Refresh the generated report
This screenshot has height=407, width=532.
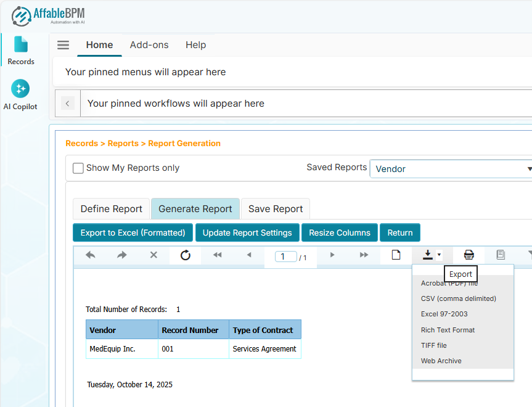click(185, 255)
